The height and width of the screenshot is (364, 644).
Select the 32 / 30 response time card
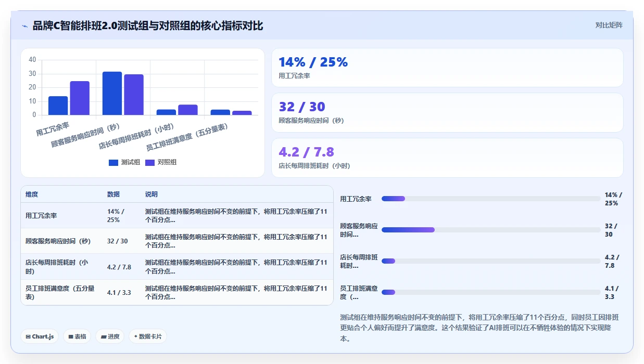447,112
